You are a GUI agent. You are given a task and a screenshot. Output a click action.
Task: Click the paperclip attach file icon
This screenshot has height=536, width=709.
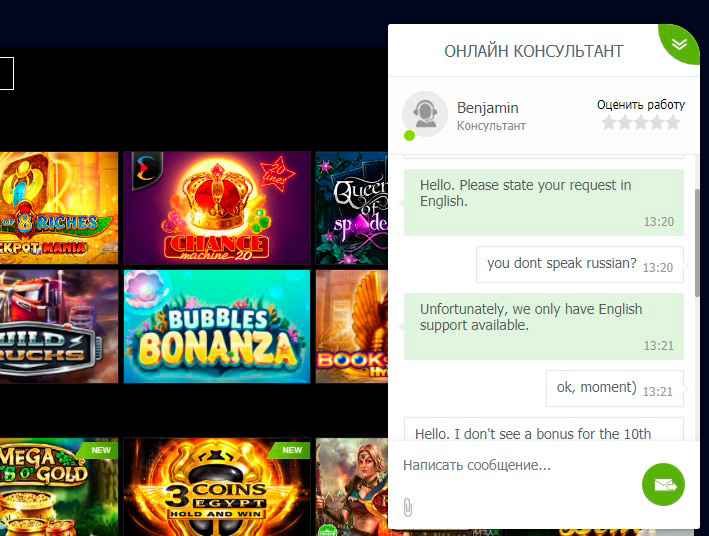[x=407, y=507]
